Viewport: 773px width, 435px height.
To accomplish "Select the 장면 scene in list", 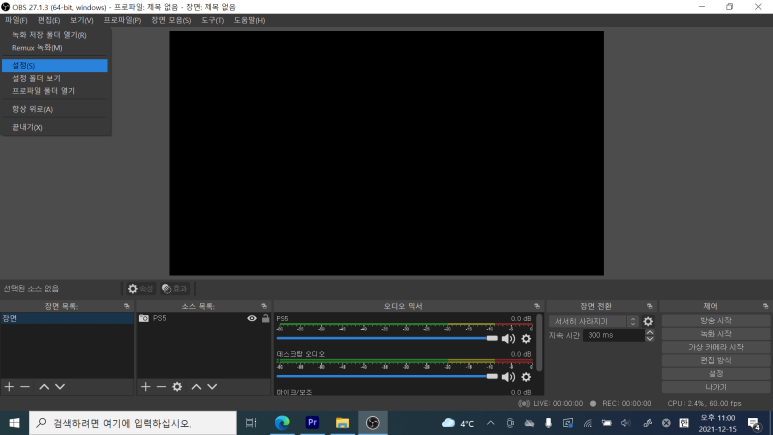I will (x=67, y=319).
